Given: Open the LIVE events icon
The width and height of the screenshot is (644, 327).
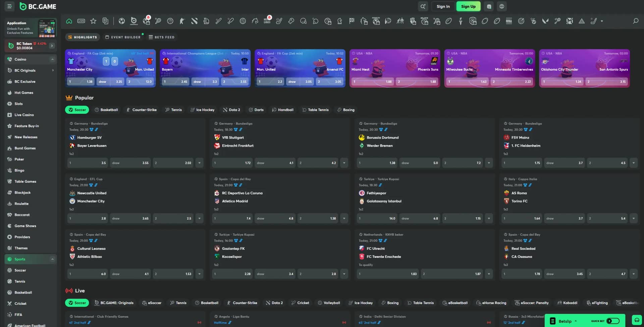Looking at the screenshot, I should tap(81, 21).
